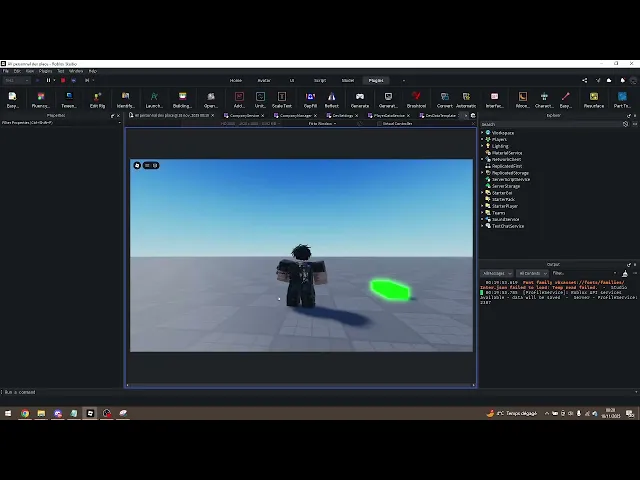This screenshot has height=480, width=640.
Task: Click the Output filter field
Action: pos(584,273)
